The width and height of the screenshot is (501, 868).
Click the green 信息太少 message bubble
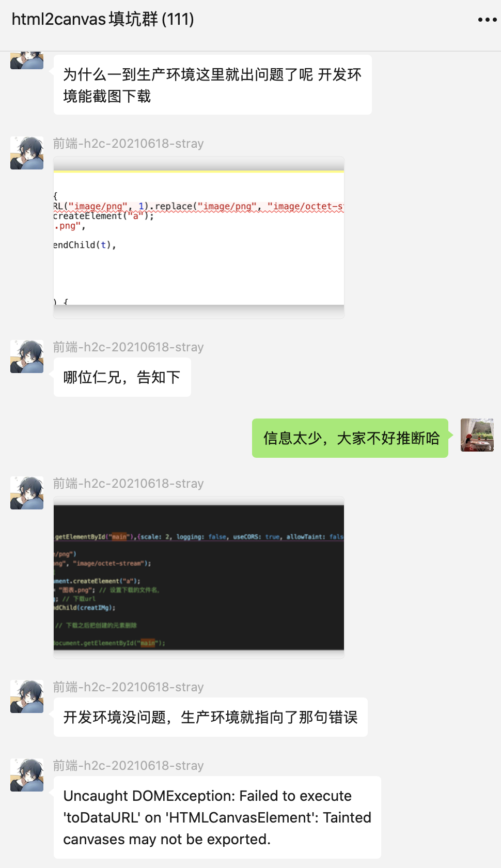tap(350, 438)
